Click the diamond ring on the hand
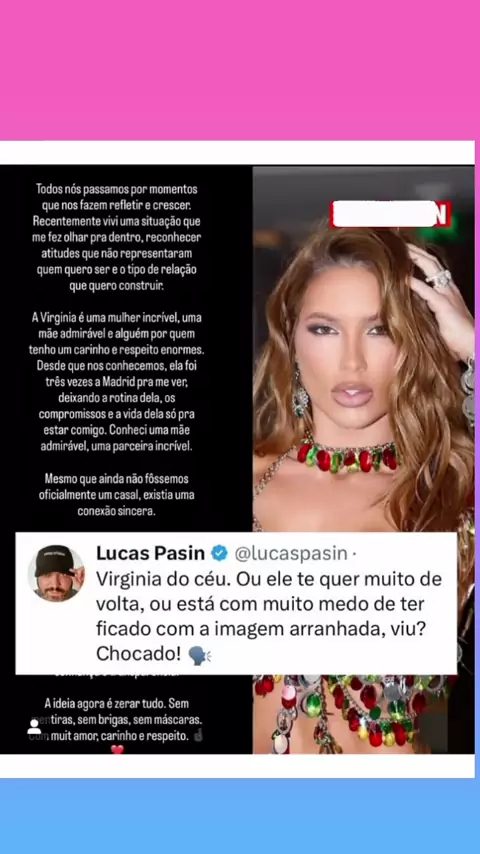 pyautogui.click(x=439, y=279)
